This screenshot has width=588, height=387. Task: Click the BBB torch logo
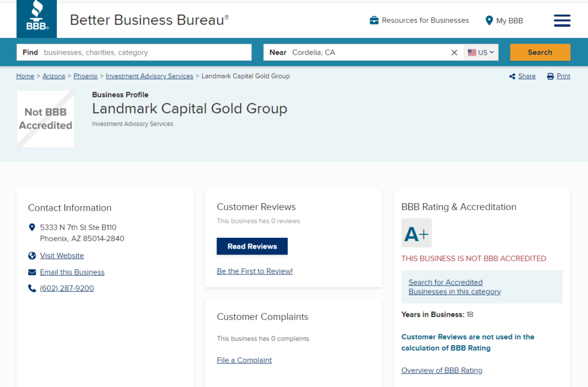(37, 19)
